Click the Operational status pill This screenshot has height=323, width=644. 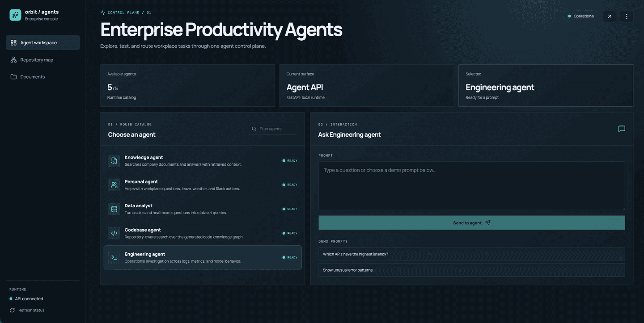pyautogui.click(x=581, y=17)
